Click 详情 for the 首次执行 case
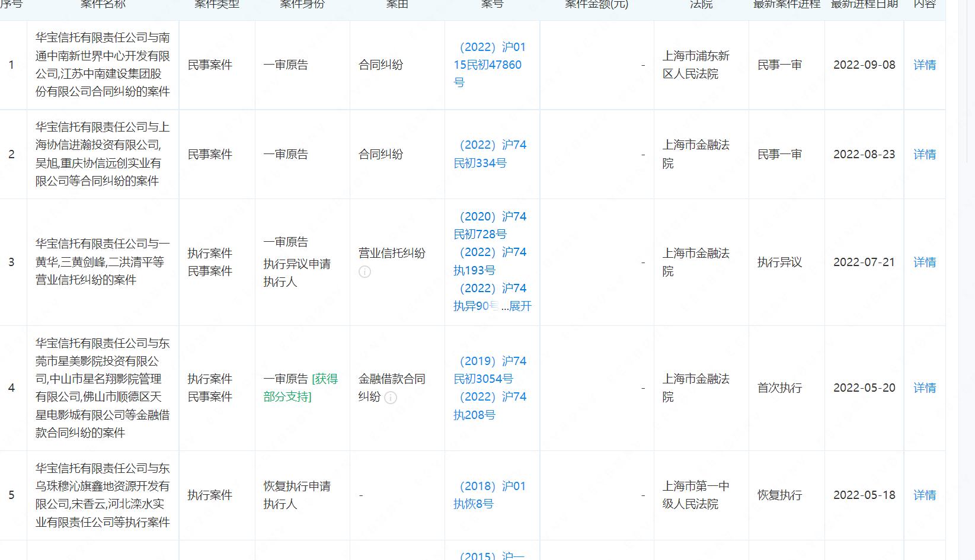This screenshot has height=560, width=975. coord(925,388)
